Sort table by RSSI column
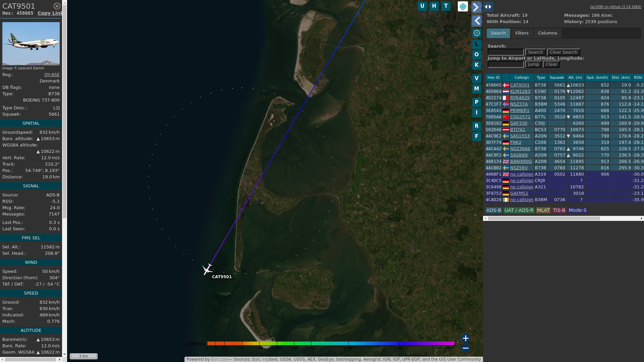 638,77
